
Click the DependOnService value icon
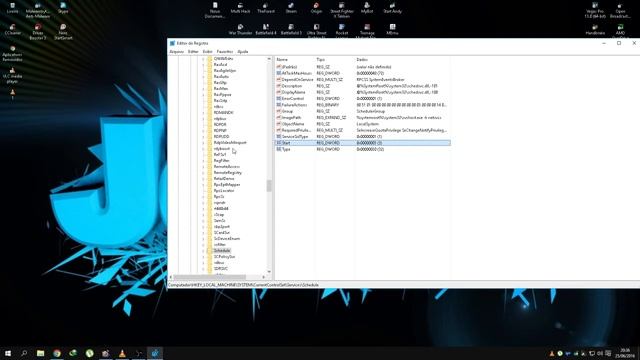click(279, 80)
